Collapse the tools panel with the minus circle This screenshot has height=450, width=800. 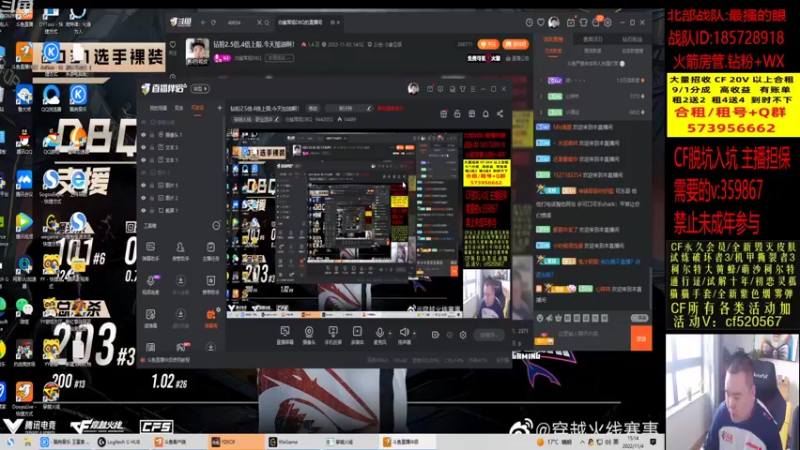point(216,226)
